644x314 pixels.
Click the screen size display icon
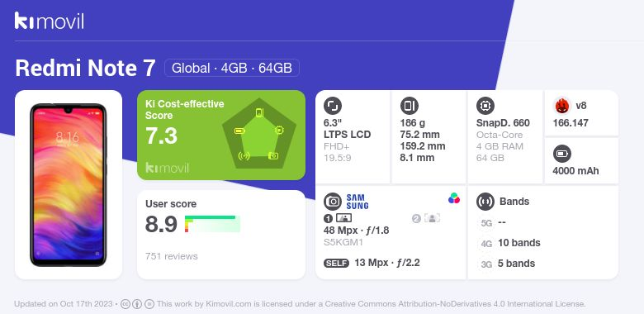[333, 106]
